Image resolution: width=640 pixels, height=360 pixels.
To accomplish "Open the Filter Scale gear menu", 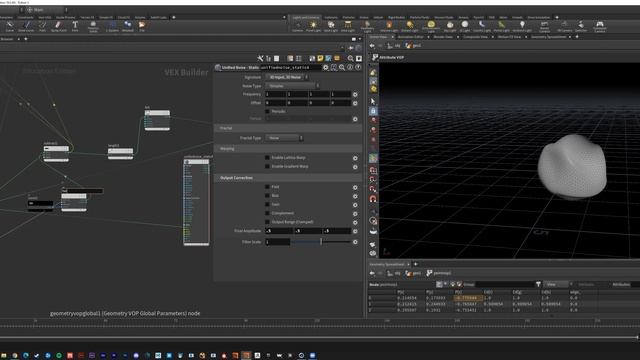I will (x=355, y=242).
